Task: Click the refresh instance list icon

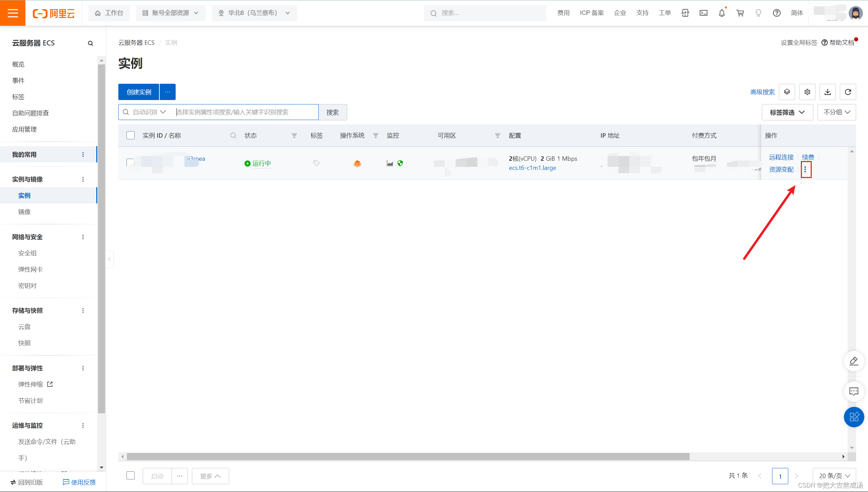Action: tap(848, 92)
